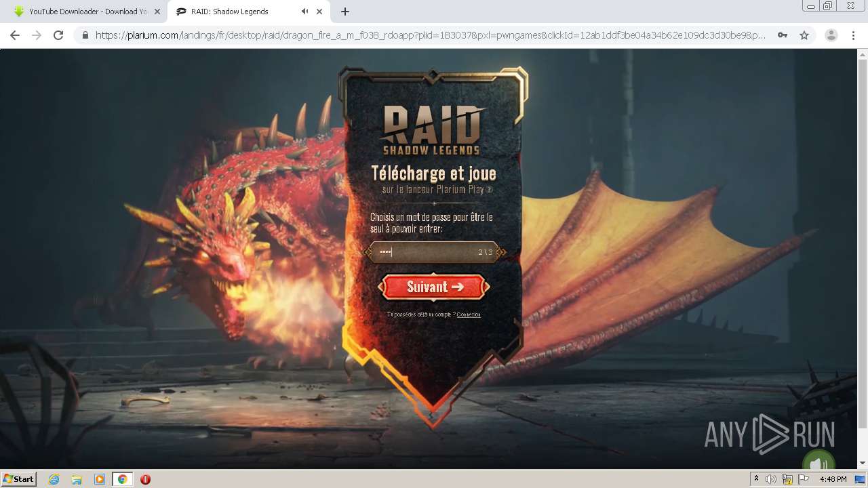Show hidden system tray icons
The image size is (868, 488).
point(756,479)
